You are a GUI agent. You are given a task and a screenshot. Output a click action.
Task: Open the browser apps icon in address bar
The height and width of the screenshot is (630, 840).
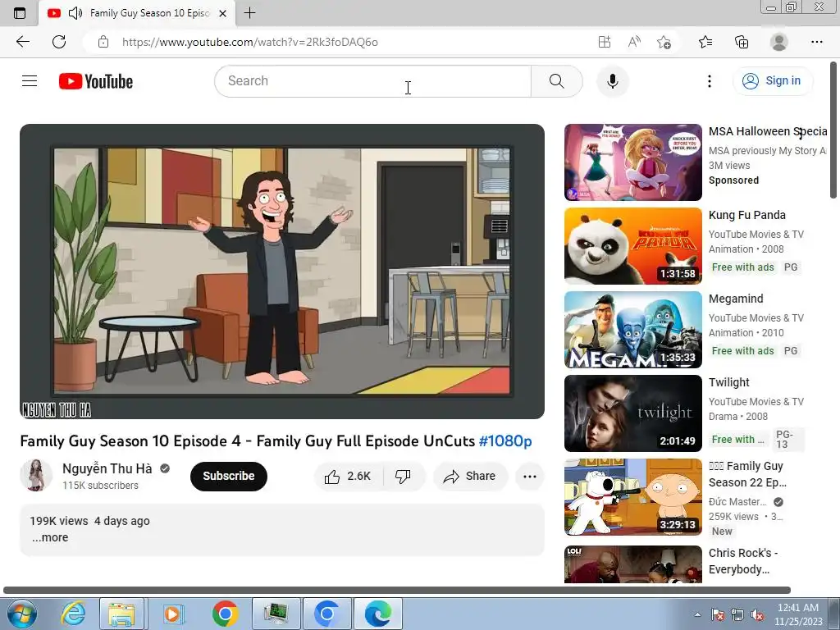click(605, 42)
